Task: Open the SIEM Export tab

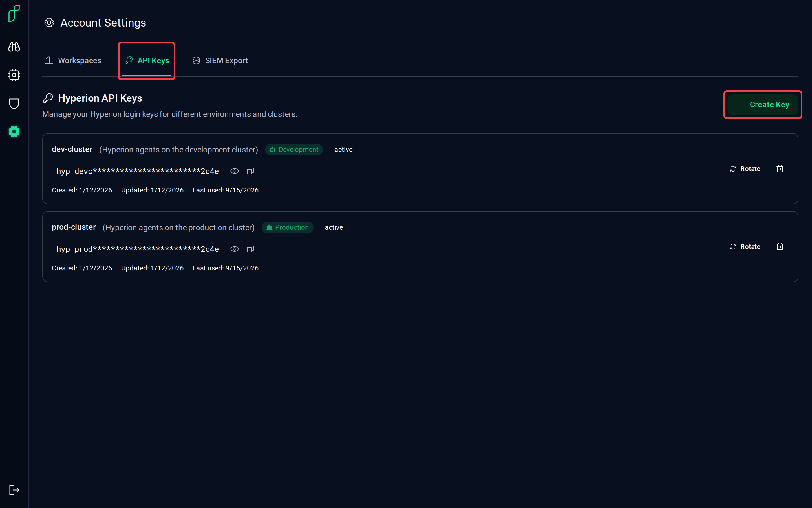Action: click(220, 60)
